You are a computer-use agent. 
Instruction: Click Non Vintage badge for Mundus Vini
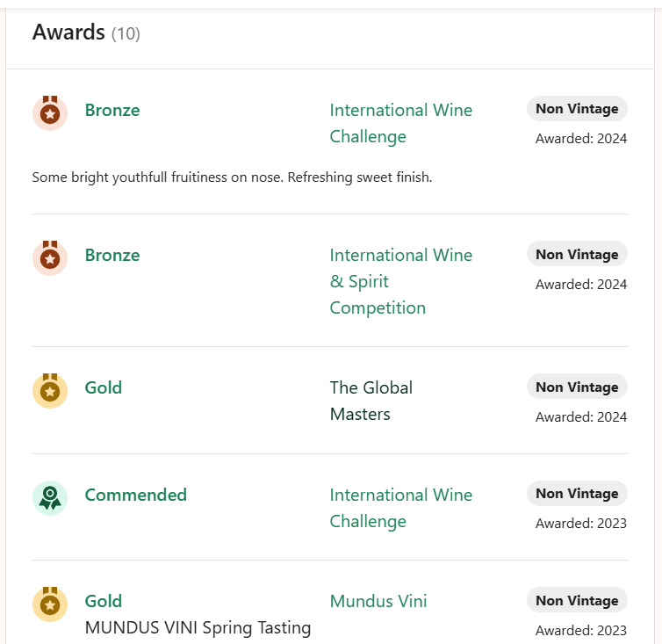(577, 600)
